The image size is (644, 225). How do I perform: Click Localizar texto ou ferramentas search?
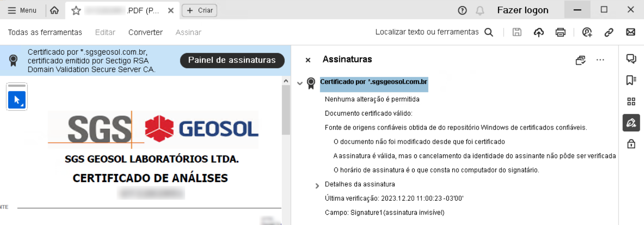427,32
